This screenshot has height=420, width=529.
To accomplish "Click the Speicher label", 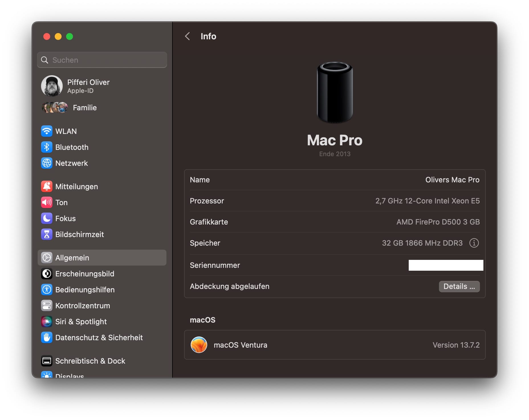I will coord(205,243).
